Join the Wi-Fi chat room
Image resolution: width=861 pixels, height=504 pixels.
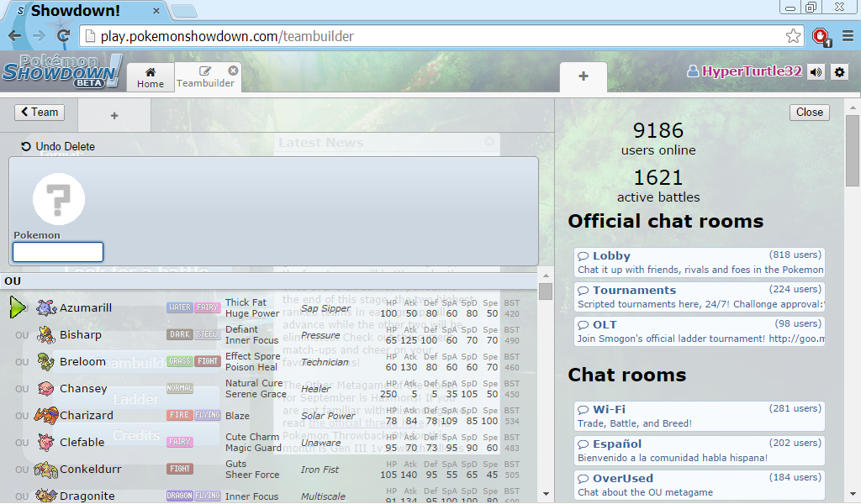(699, 417)
